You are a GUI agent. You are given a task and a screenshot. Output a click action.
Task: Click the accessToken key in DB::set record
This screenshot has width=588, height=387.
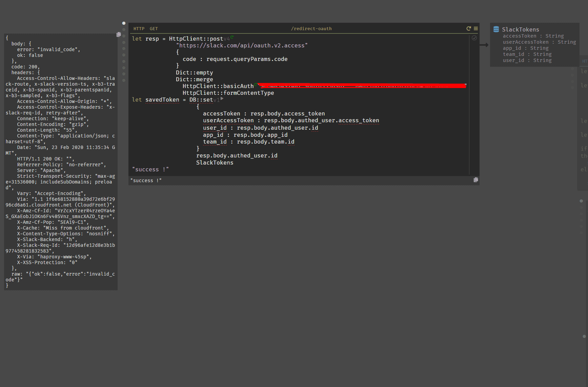222,113
